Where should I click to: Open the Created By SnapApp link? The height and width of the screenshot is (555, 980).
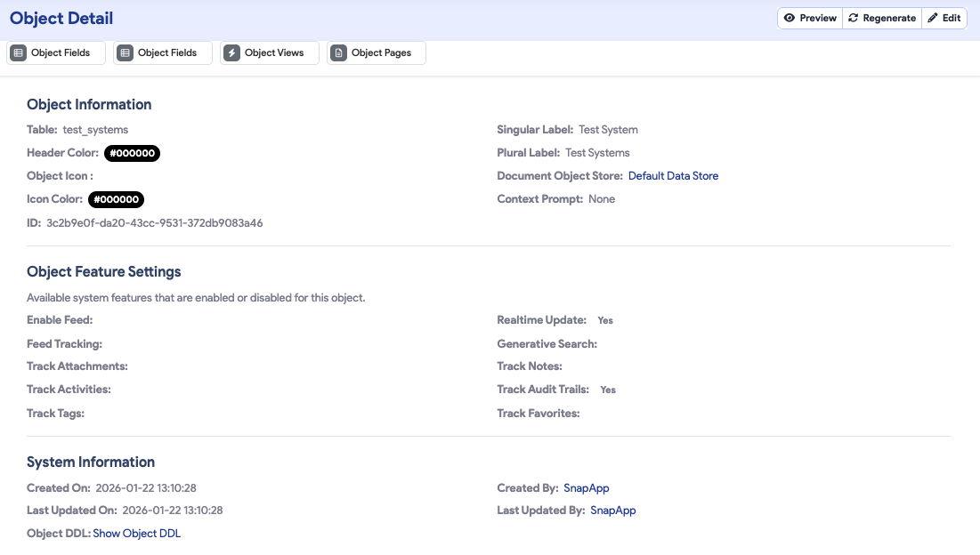pos(587,488)
